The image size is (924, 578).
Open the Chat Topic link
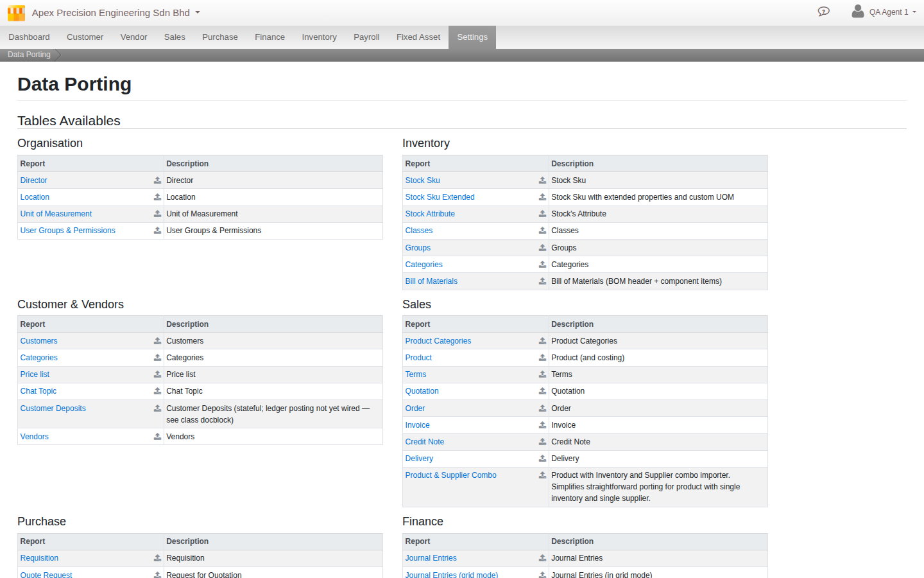pyautogui.click(x=38, y=391)
